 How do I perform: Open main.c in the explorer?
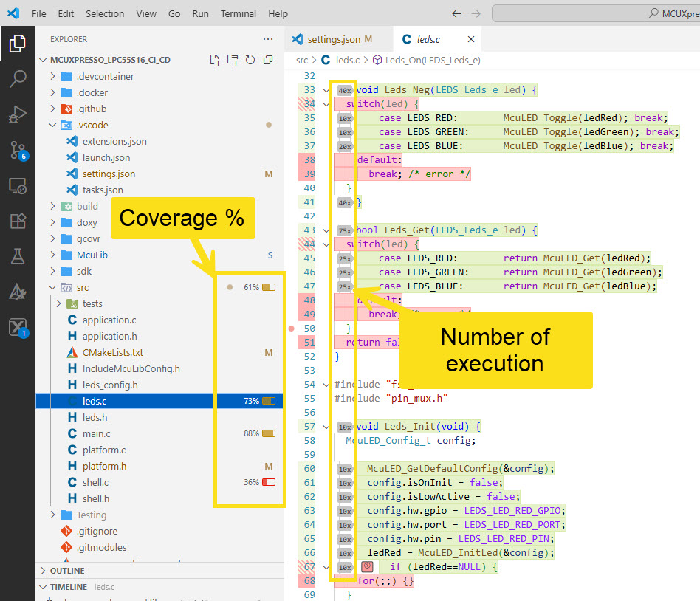coord(96,433)
